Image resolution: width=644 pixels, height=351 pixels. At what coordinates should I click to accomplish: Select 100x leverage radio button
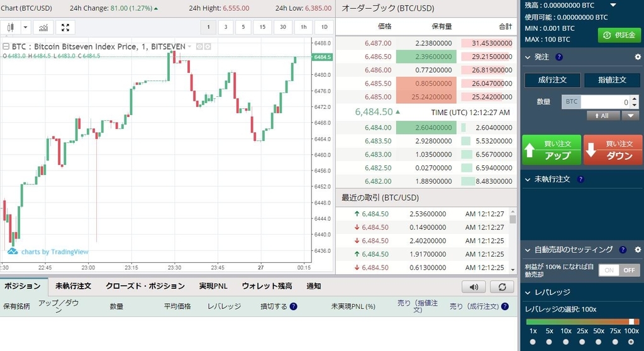(x=631, y=342)
